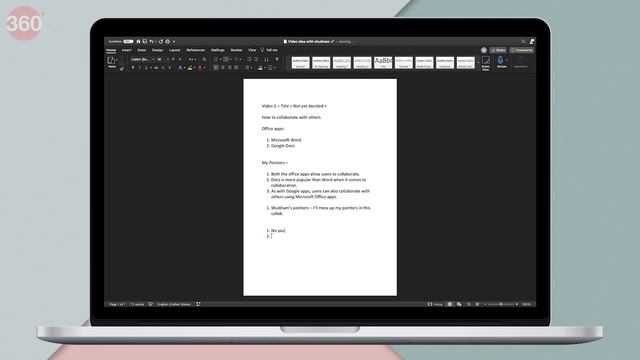Image resolution: width=640 pixels, height=360 pixels.
Task: Switch to the Layout tab
Action: coord(175,50)
